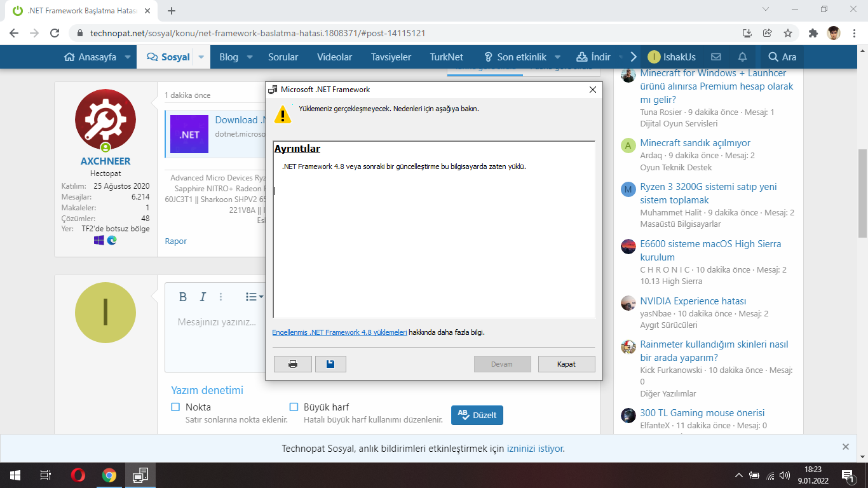The height and width of the screenshot is (488, 868).
Task: Click the save floppy icon in the .NET dialog
Action: (x=330, y=364)
